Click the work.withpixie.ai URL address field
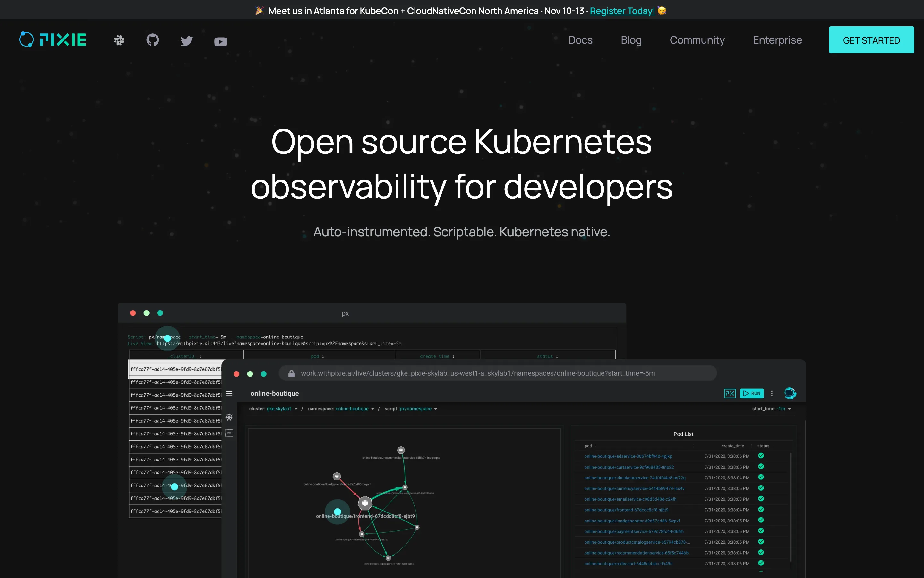924x578 pixels. (498, 373)
